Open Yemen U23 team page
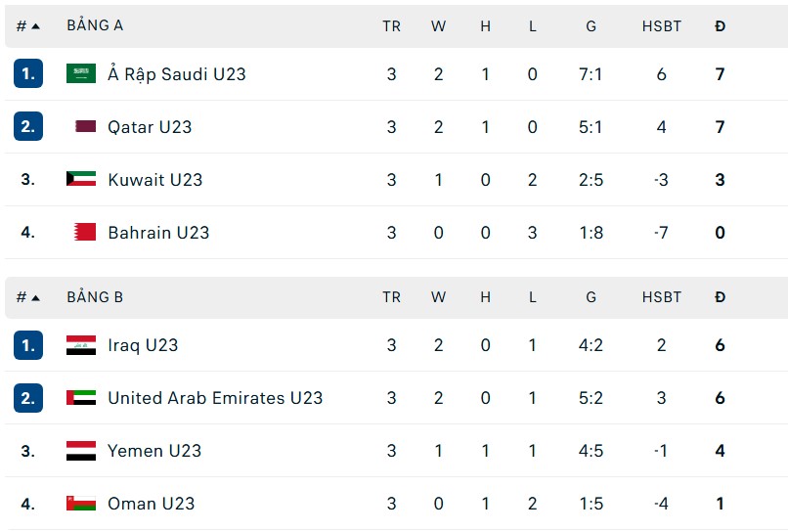 coord(154,451)
